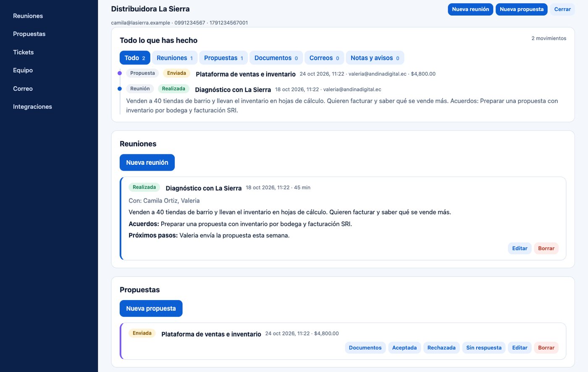The image size is (588, 372).
Task: Mark the Plataforma proposal as Sin respuesta
Action: (484, 348)
